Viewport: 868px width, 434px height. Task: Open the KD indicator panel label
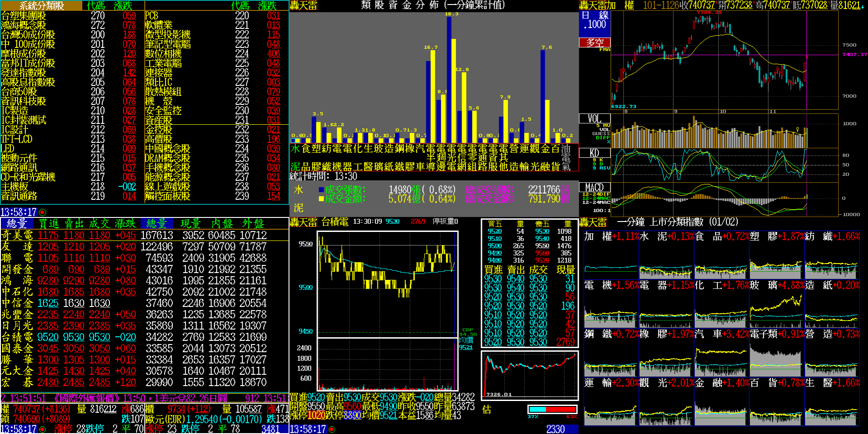pos(594,153)
